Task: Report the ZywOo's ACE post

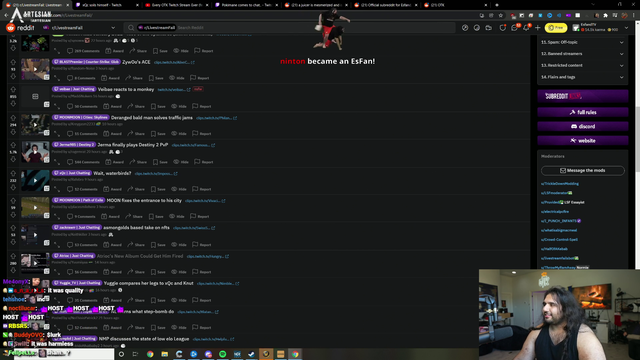Action: 200,78
